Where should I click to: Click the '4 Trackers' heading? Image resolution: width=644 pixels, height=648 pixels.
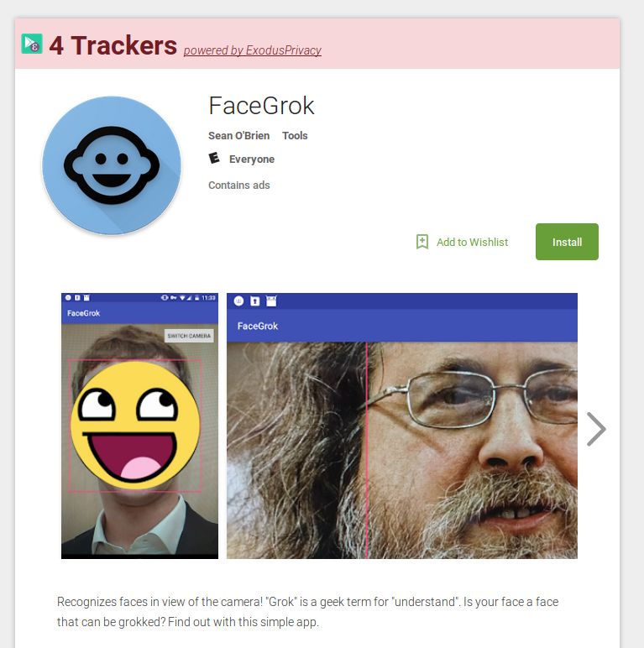coord(113,45)
